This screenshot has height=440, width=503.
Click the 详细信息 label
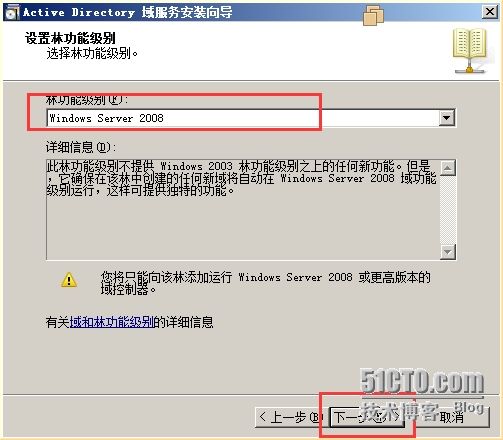[81, 147]
